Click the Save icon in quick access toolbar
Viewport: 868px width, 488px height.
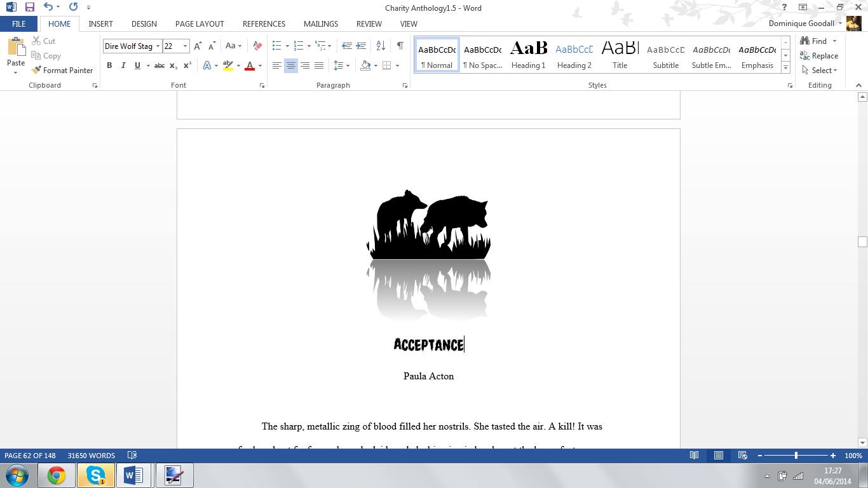[30, 8]
